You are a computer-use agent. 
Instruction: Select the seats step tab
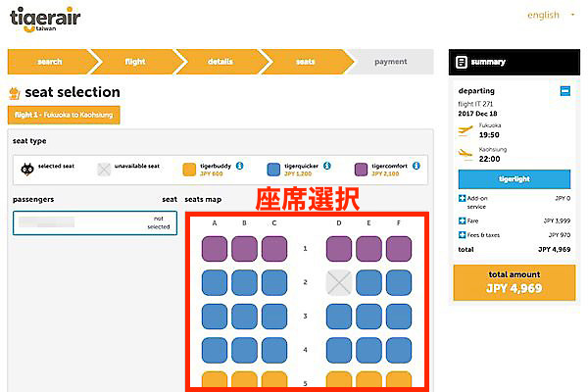(x=305, y=62)
